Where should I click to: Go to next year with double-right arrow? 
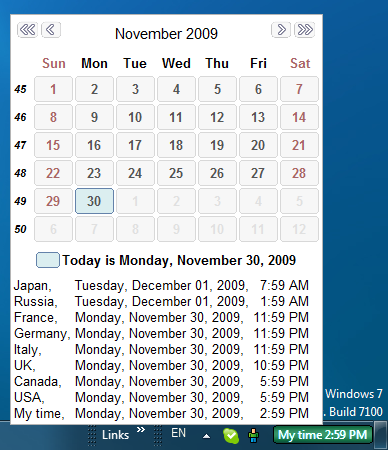click(x=305, y=30)
